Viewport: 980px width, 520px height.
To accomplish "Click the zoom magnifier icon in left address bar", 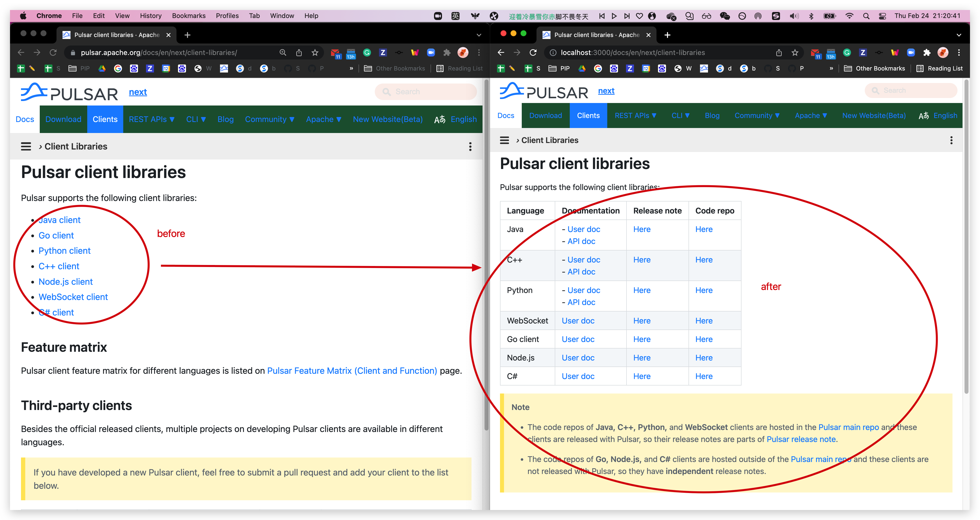I will click(283, 52).
